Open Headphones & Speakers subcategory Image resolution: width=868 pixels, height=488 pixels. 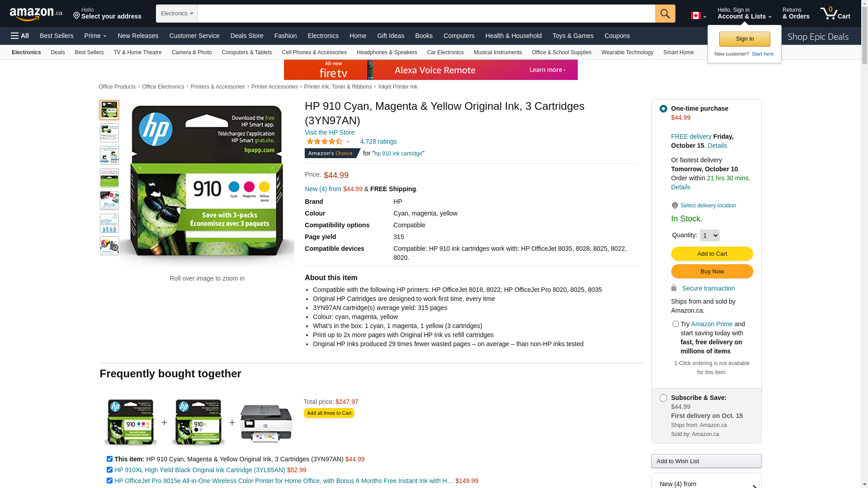[x=387, y=52]
